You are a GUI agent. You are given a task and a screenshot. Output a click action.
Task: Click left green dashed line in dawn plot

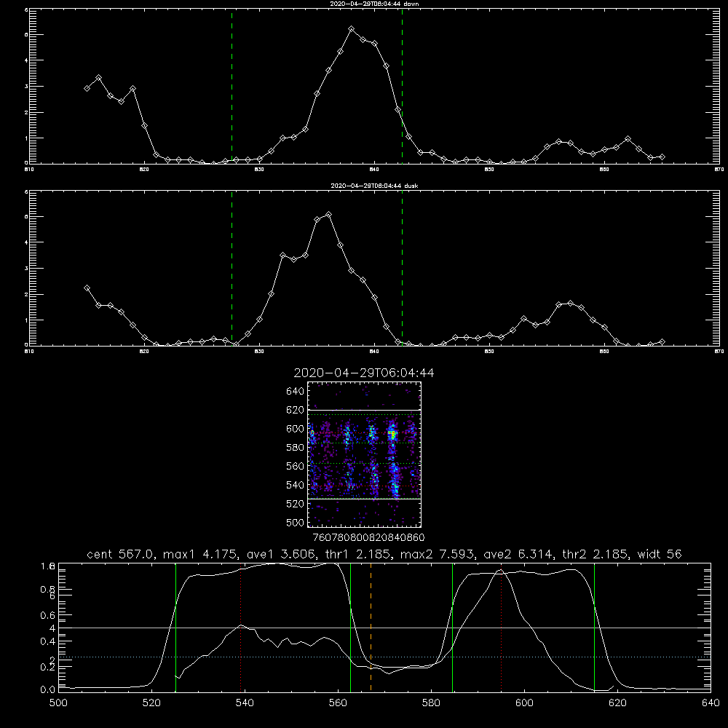pos(232,86)
